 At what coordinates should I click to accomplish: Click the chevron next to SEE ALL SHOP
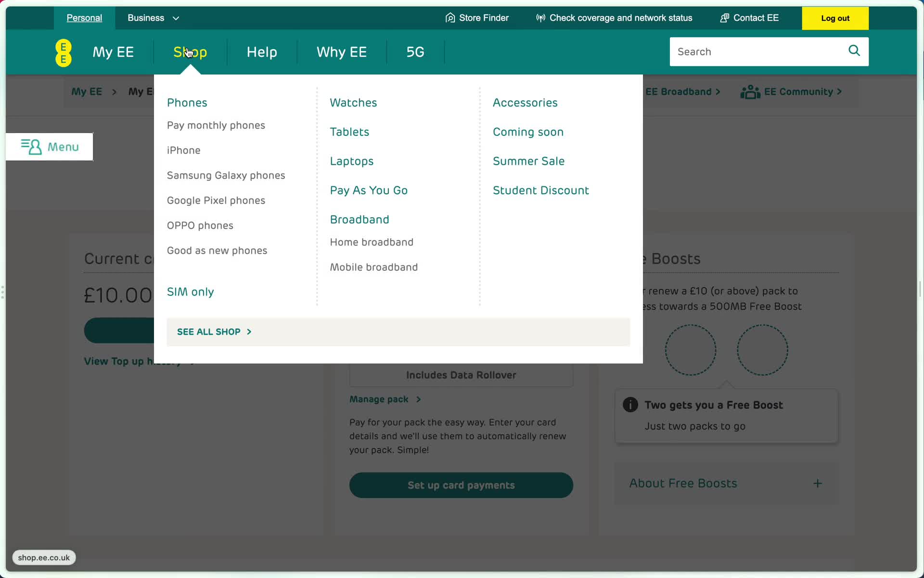click(x=249, y=332)
